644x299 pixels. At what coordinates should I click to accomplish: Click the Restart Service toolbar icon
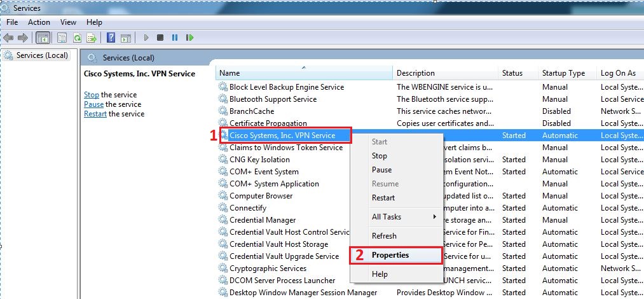[189, 38]
